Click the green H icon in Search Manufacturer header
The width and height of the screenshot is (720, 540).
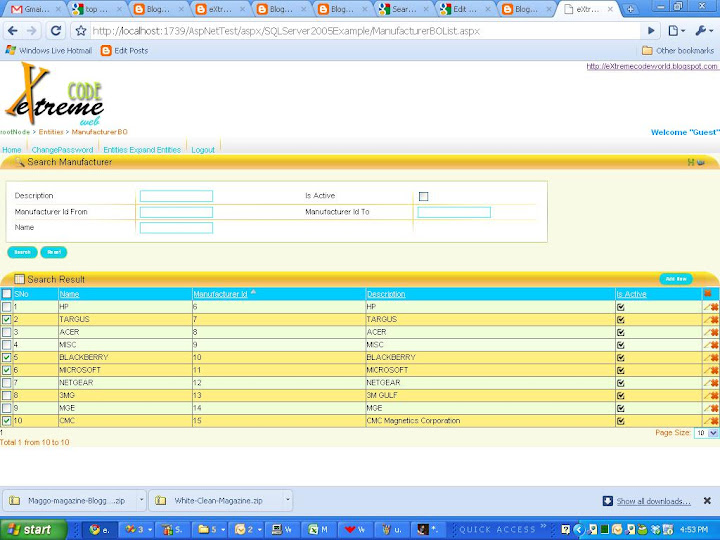tap(691, 162)
